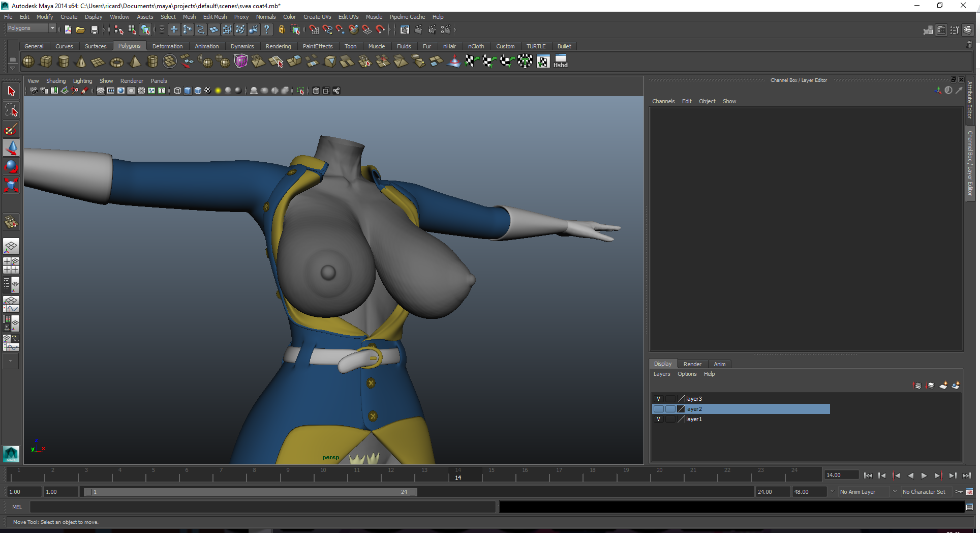Toggle visibility box of layer2
The width and height of the screenshot is (980, 533).
(658, 409)
